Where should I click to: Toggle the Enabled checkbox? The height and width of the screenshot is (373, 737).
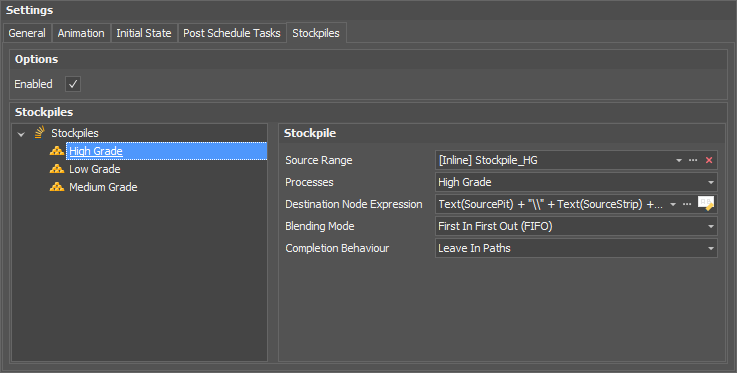click(73, 84)
